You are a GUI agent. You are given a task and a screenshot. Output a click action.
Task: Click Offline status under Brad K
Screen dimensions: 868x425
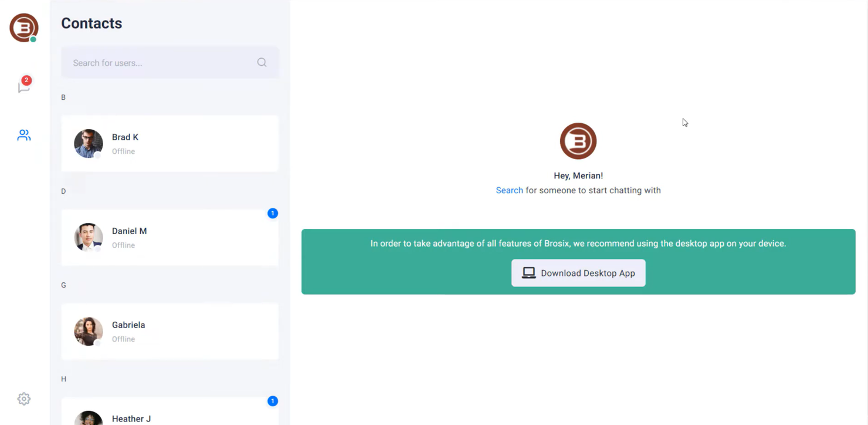(123, 151)
